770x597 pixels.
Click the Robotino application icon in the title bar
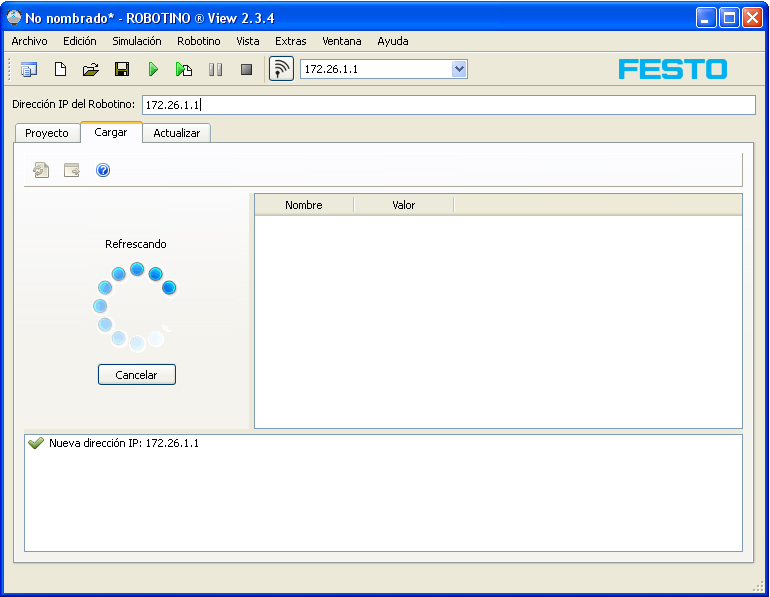click(x=14, y=18)
